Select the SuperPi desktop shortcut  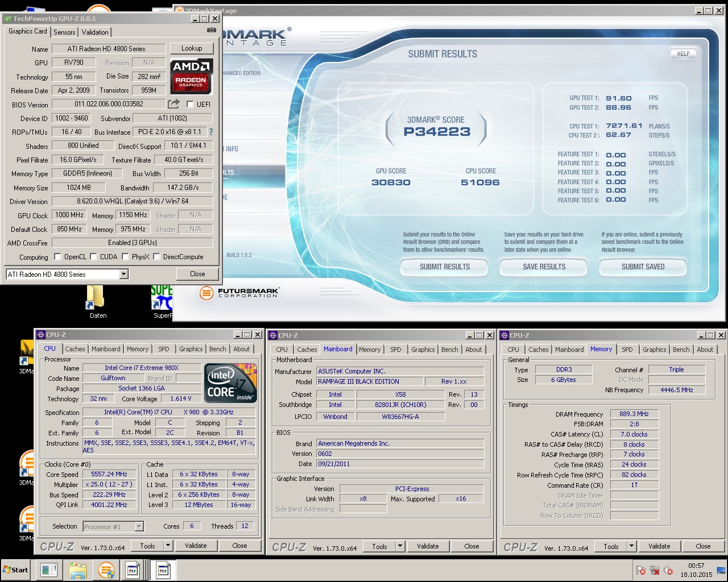pos(162,302)
